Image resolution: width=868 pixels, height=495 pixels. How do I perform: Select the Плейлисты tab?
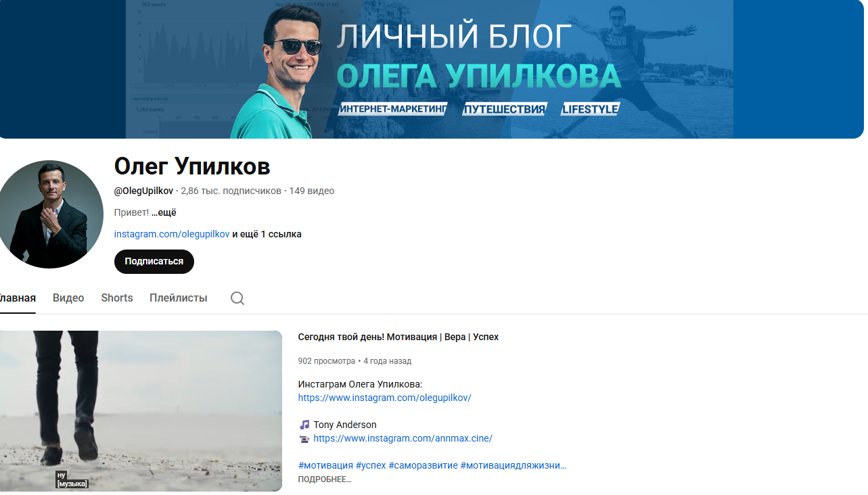point(179,298)
